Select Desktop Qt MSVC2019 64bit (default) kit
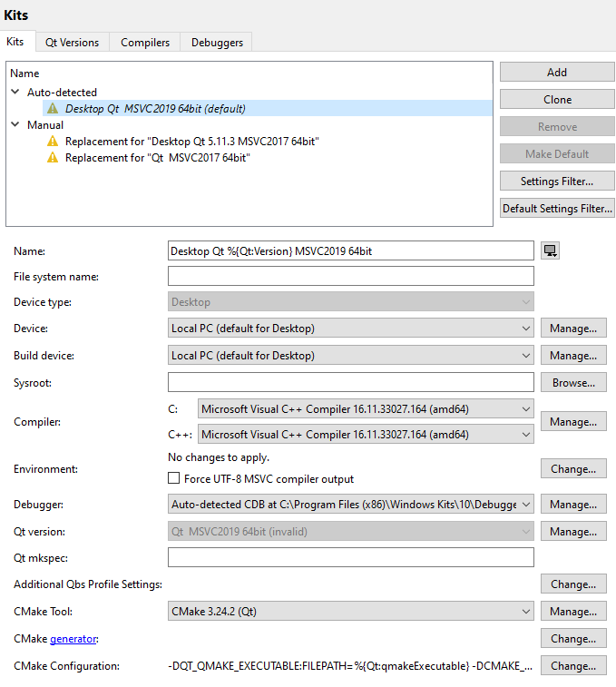The height and width of the screenshot is (687, 616). [268, 108]
